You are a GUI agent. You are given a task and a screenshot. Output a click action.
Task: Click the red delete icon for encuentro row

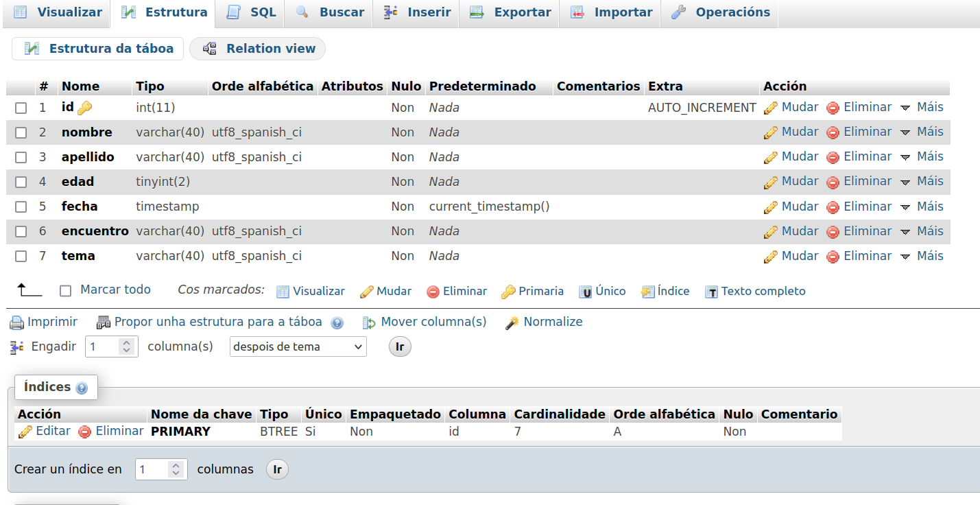pos(833,231)
